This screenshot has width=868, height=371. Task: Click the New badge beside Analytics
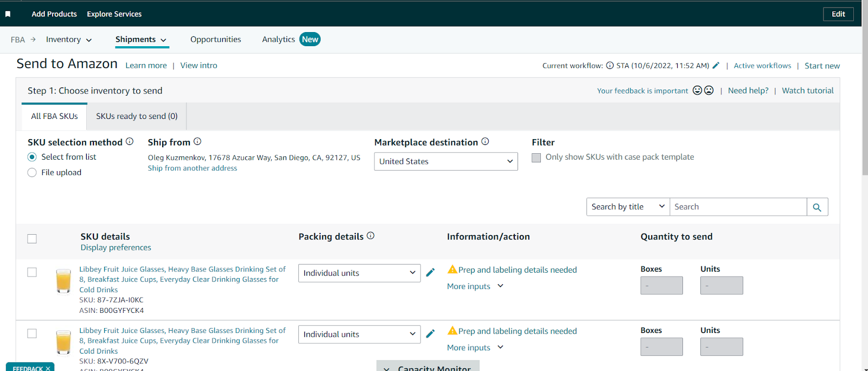[x=310, y=39]
